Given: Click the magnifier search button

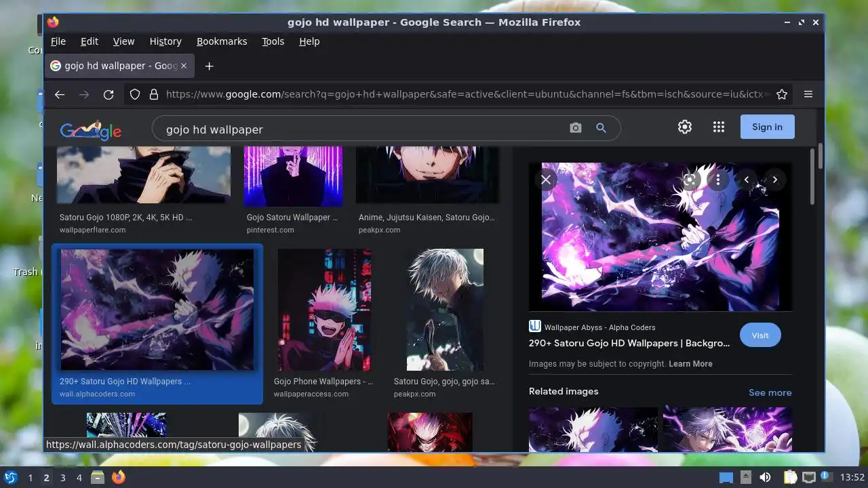Looking at the screenshot, I should click(601, 127).
